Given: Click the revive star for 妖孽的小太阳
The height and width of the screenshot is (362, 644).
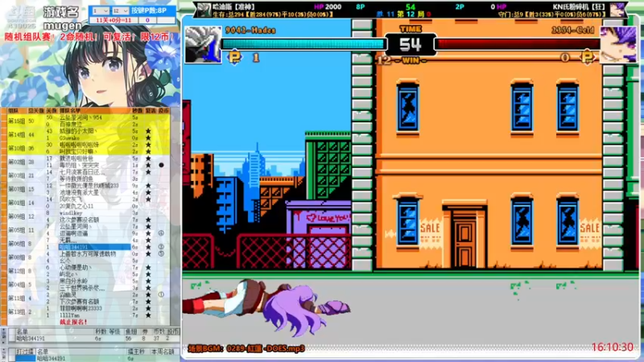Looking at the screenshot, I should point(148,131).
